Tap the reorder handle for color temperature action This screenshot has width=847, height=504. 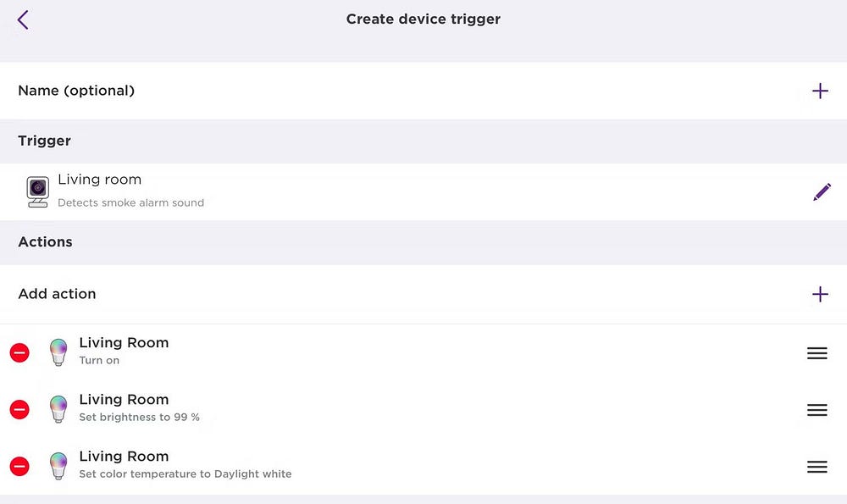pyautogui.click(x=817, y=467)
